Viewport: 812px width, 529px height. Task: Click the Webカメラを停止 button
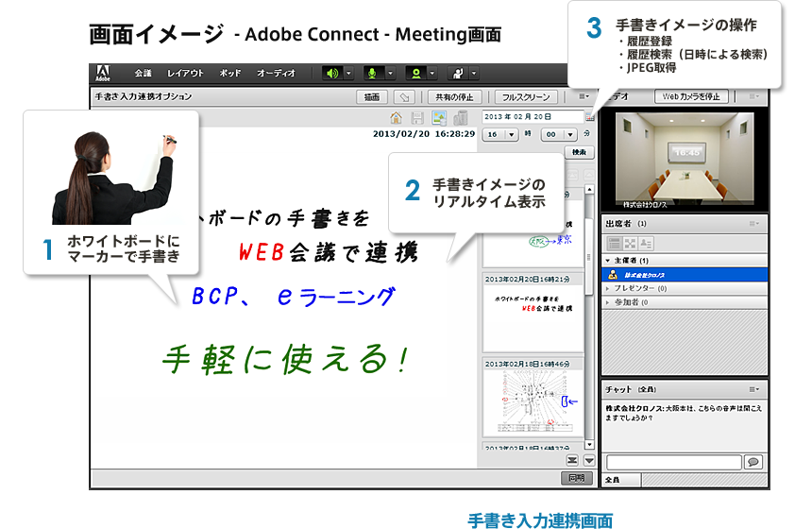(x=691, y=97)
